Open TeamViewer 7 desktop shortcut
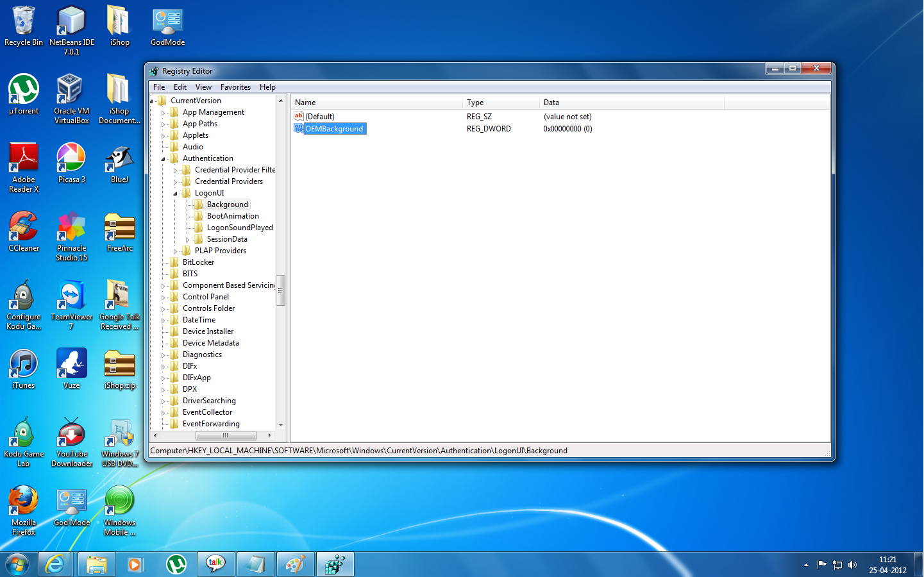 [71, 305]
